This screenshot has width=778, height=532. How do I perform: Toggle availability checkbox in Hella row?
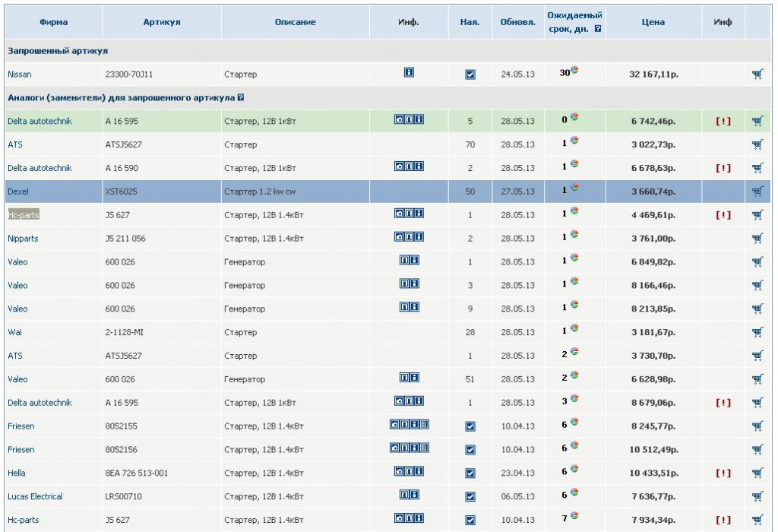pos(470,473)
